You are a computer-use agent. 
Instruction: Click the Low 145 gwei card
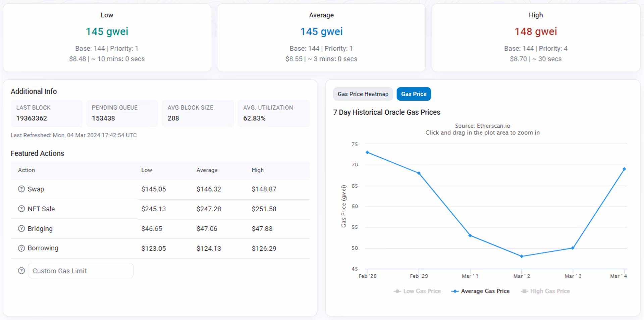pos(107,38)
